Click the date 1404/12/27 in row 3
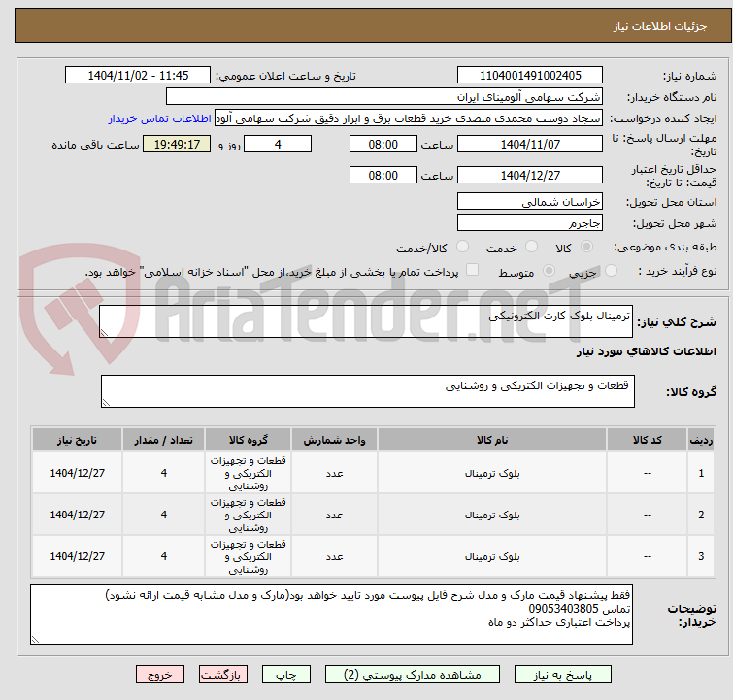 click(77, 556)
